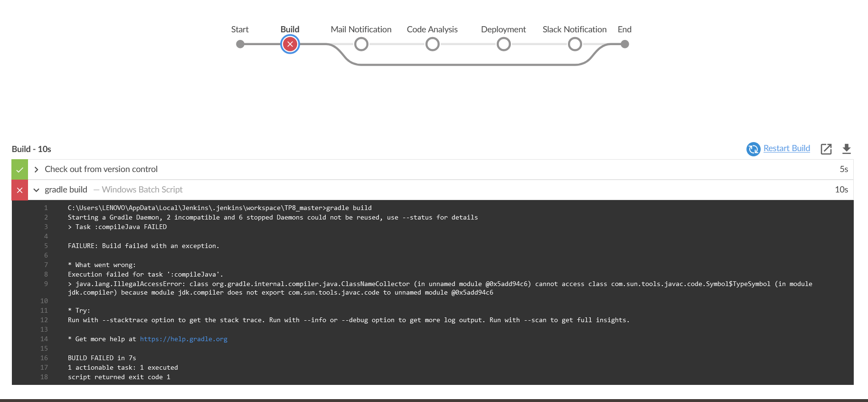Select the failed Build stage node
This screenshot has width=868, height=402.
pos(290,44)
